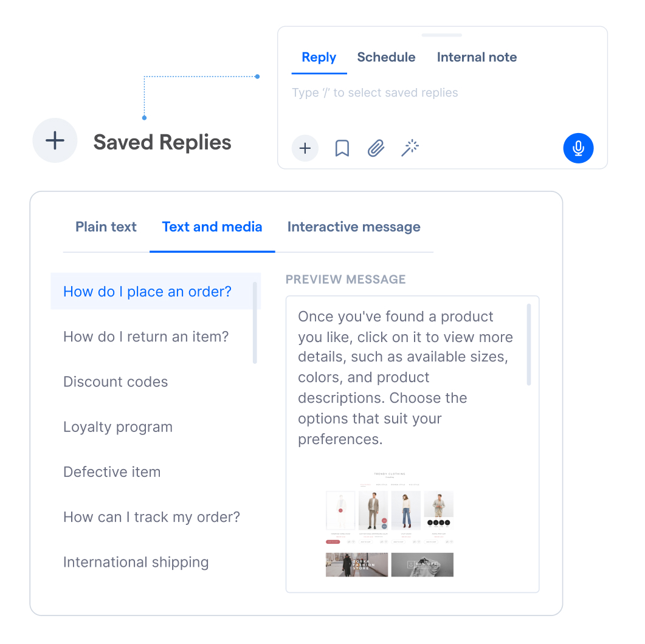Click the plus button in reply toolbar

305,148
